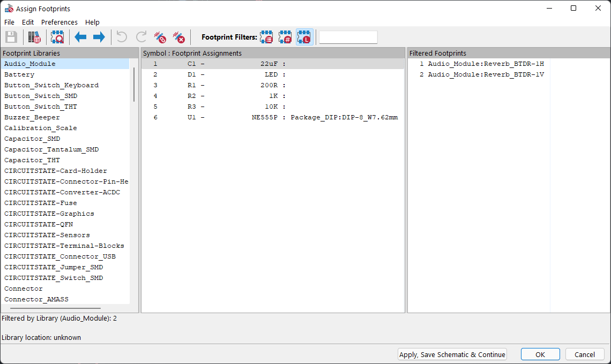Select CIRCUITSTATE_Switch_SMD library
Viewport: 611px width, 364px height.
point(65,278)
